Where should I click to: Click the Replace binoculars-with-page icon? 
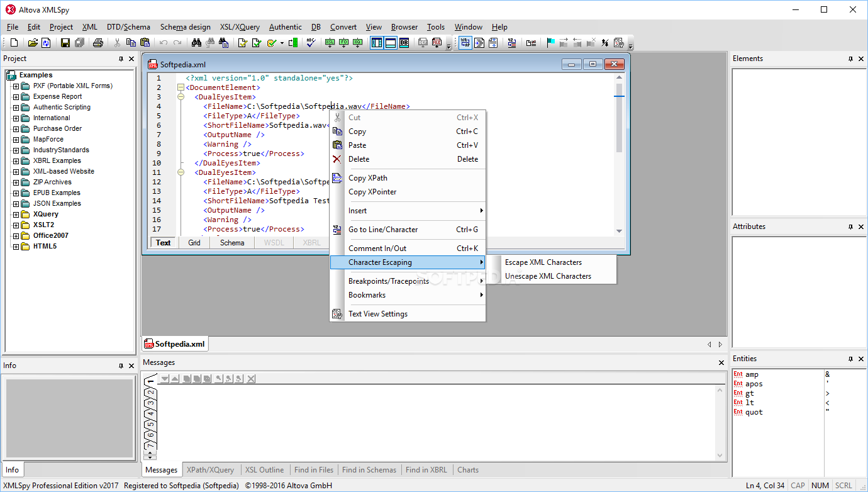click(x=223, y=43)
